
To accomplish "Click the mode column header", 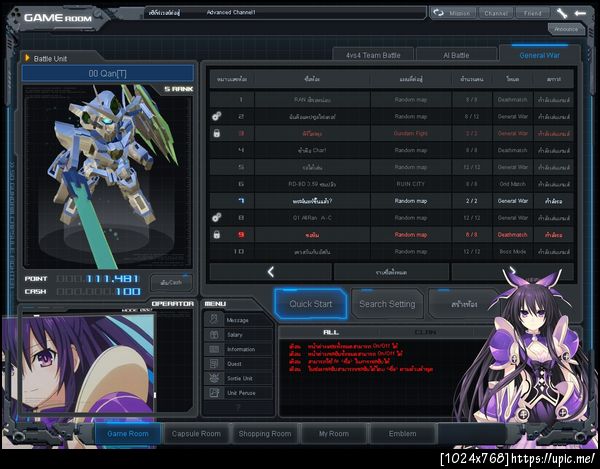I will click(512, 79).
